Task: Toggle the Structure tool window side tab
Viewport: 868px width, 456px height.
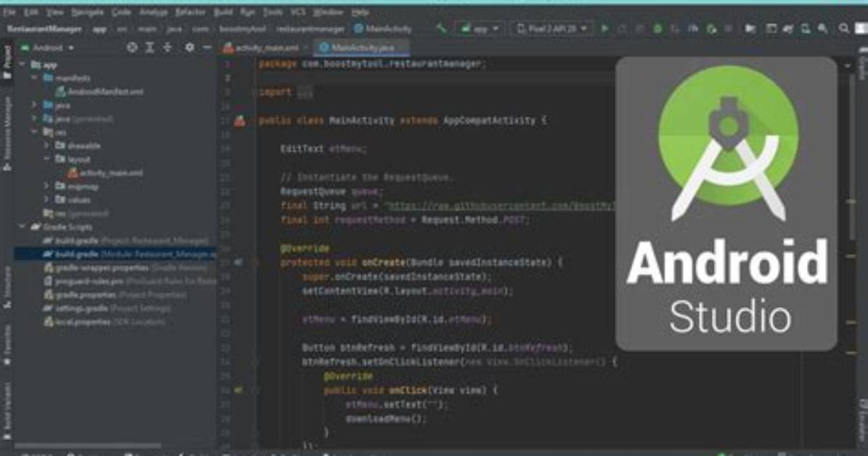Action: pos(7,287)
